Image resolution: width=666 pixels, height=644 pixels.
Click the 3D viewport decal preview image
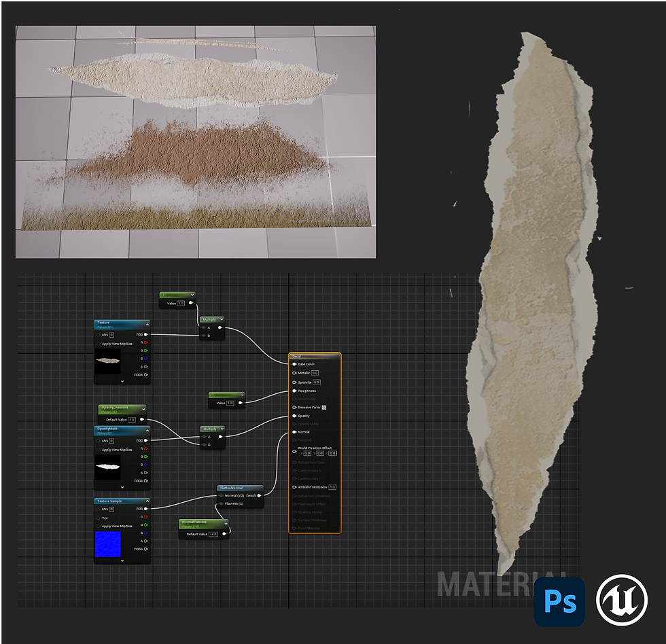(x=196, y=142)
